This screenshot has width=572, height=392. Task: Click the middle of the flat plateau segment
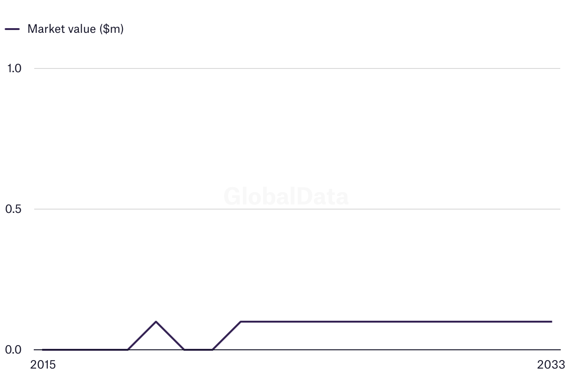point(396,322)
